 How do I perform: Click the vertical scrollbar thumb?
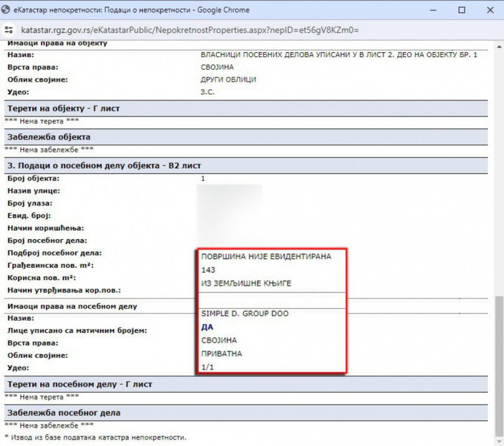pyautogui.click(x=499, y=364)
